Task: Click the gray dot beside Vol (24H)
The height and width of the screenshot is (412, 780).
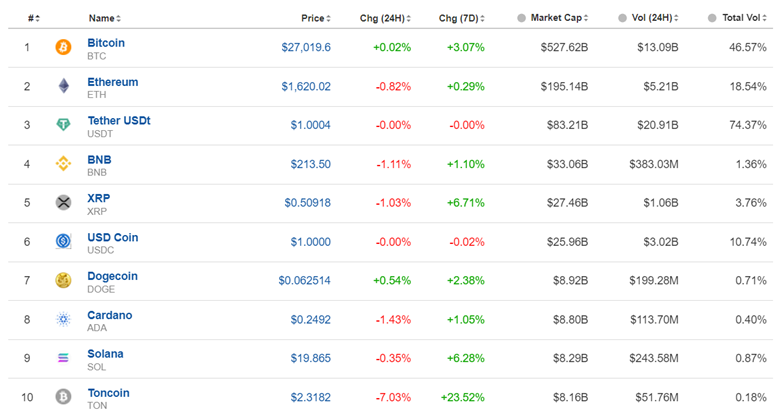Action: (x=622, y=18)
